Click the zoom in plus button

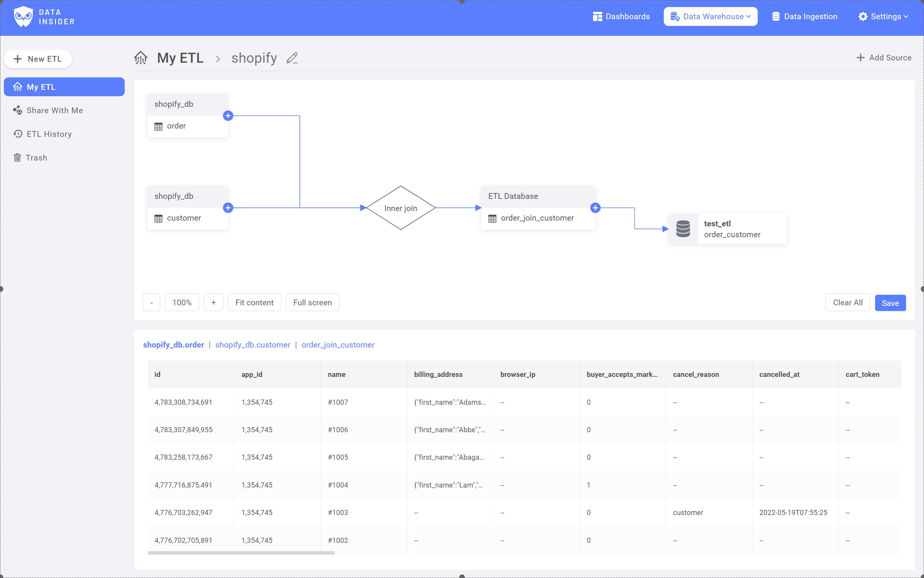[x=214, y=303]
